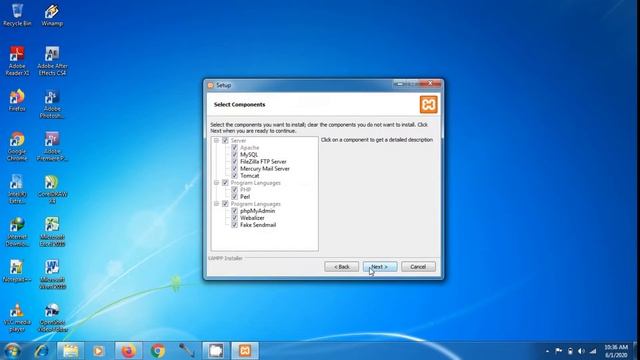Toggle checkbox of Program Languages group above PHP
The height and width of the screenshot is (360, 640).
click(225, 183)
